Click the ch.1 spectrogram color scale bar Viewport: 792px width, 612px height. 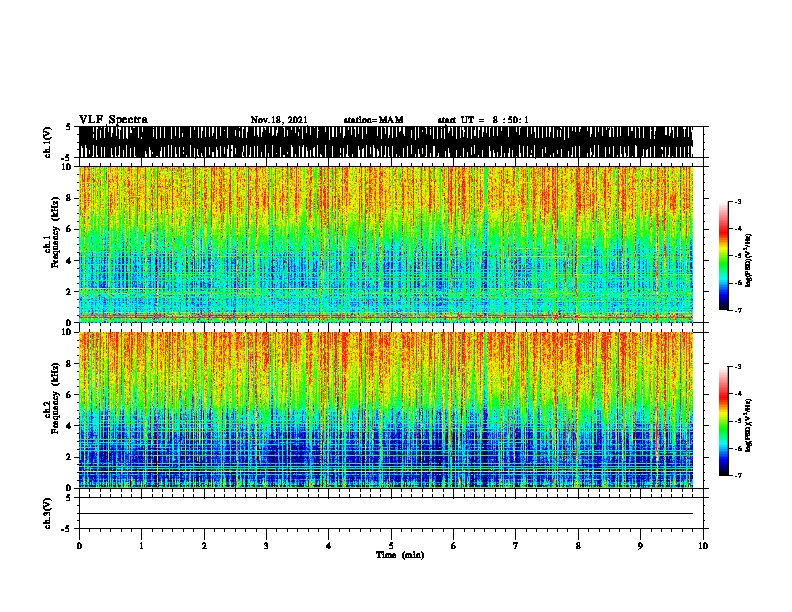pyautogui.click(x=724, y=256)
